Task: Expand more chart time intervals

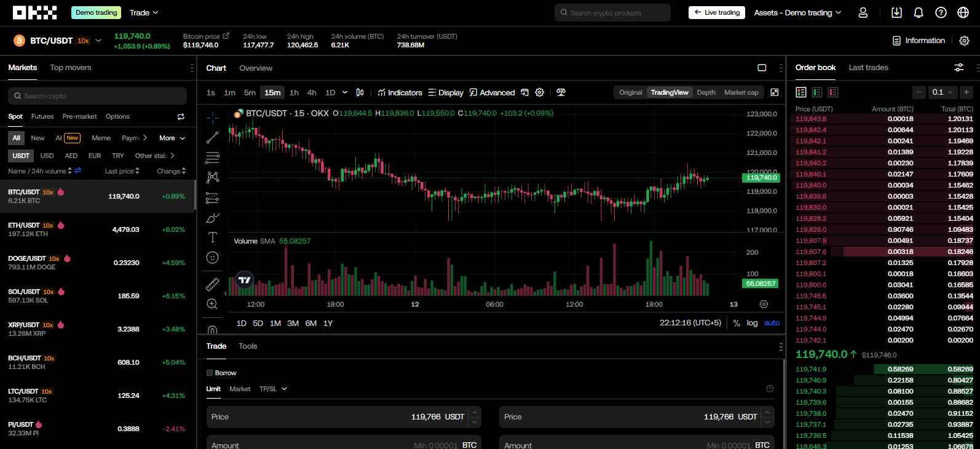Action: (x=344, y=92)
